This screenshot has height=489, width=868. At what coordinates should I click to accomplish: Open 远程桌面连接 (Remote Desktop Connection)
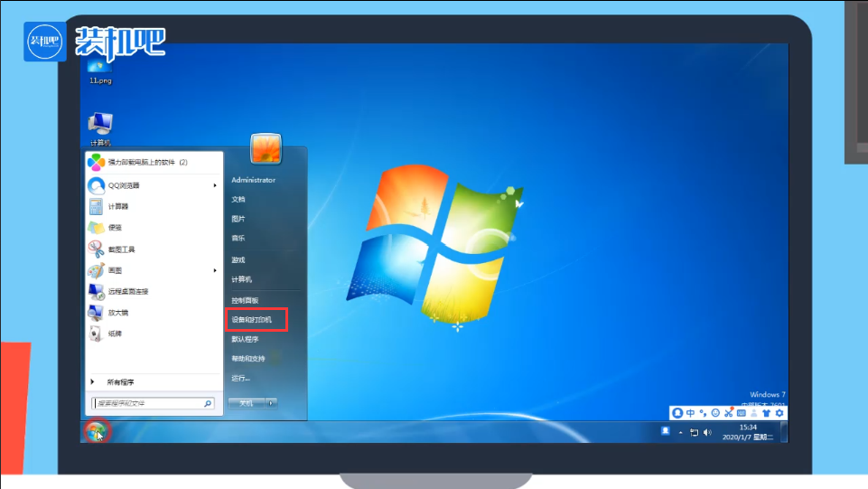[x=127, y=291]
